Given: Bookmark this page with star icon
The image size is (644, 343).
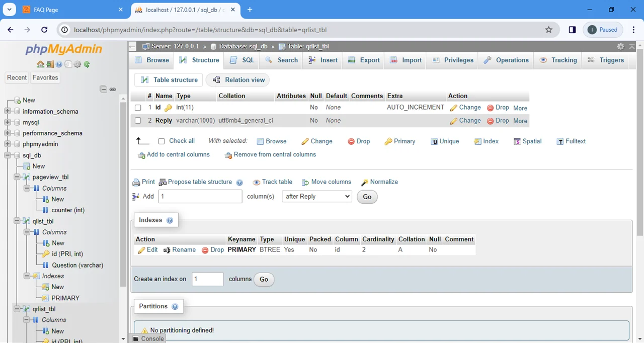Looking at the screenshot, I should click(548, 30).
